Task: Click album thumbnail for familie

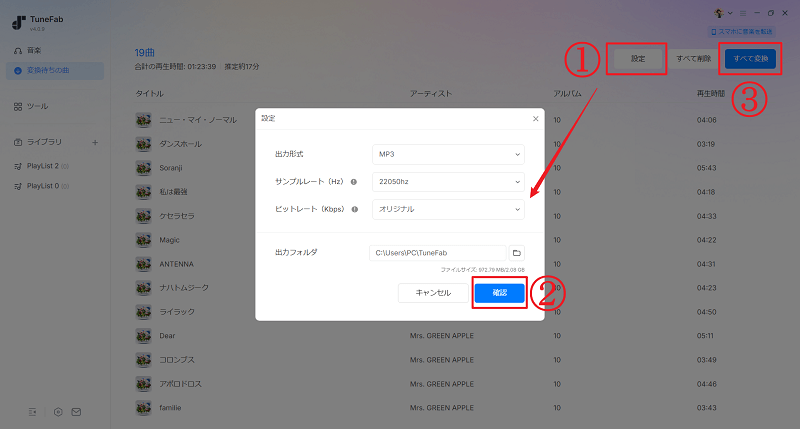Action: [x=143, y=408]
